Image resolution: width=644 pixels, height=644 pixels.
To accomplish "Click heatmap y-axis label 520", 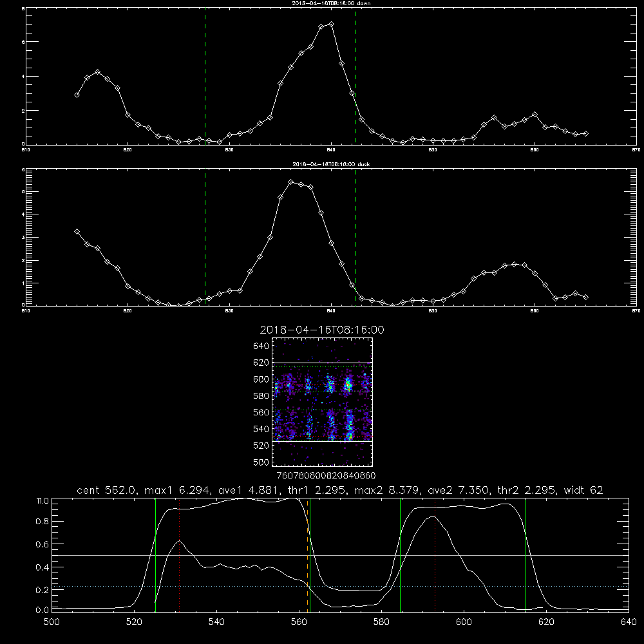I will (261, 446).
